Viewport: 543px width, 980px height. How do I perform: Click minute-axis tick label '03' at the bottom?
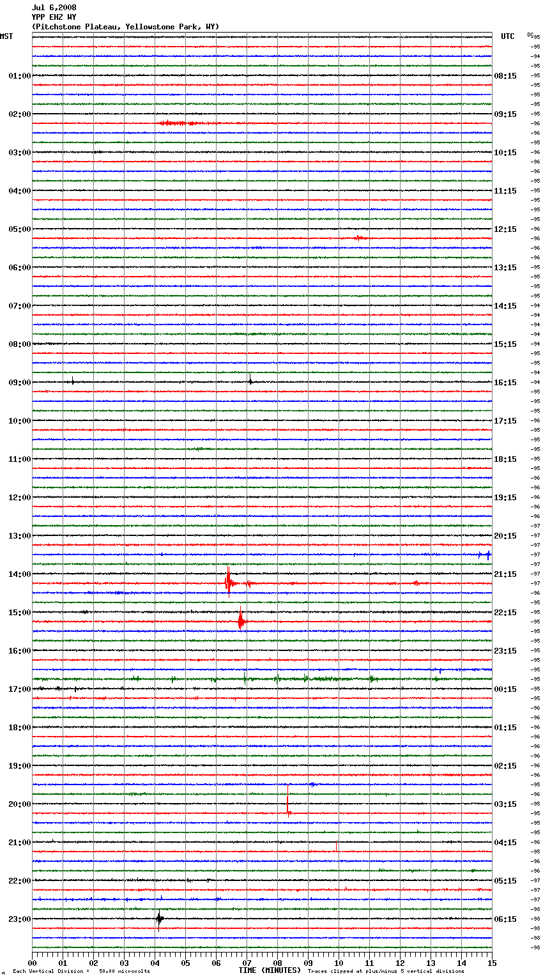[x=124, y=963]
